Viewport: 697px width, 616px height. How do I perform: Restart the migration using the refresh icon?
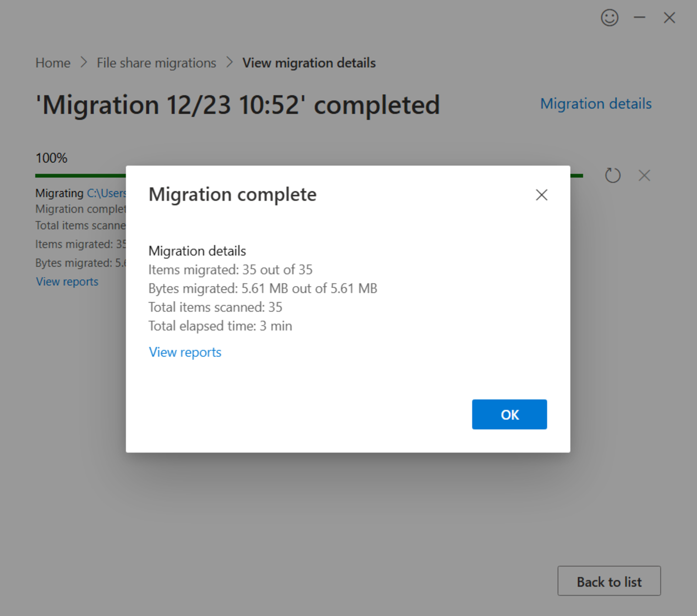click(x=613, y=175)
